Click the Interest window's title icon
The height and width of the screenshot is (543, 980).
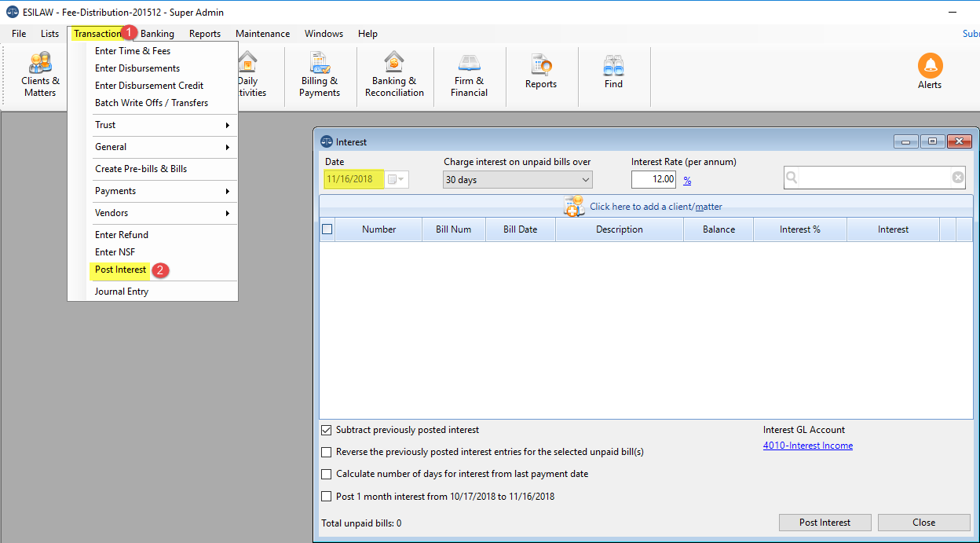point(327,141)
